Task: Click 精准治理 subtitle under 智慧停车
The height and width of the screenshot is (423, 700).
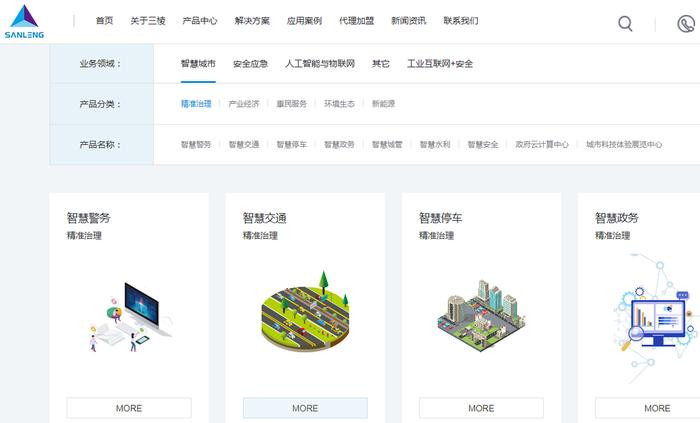Action: click(437, 235)
